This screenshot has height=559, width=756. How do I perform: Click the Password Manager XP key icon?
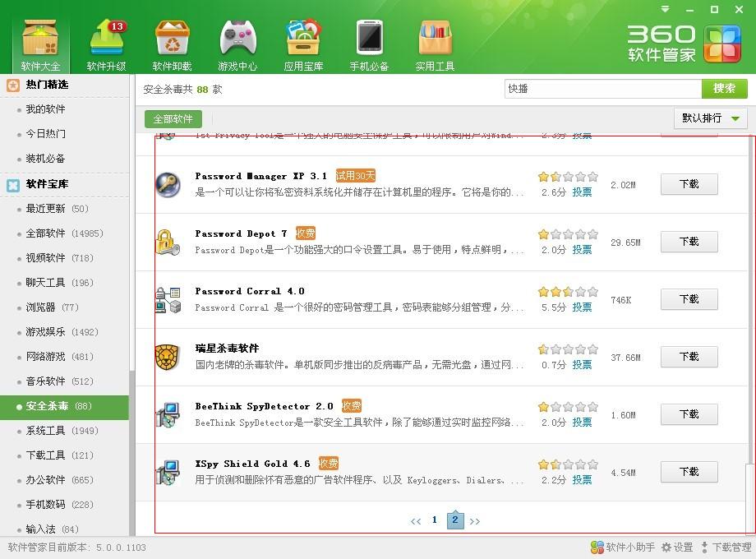pyautogui.click(x=168, y=184)
